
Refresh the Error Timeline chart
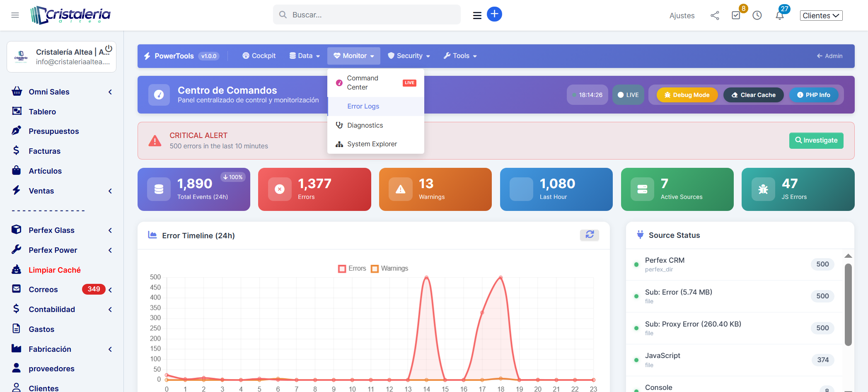click(589, 235)
